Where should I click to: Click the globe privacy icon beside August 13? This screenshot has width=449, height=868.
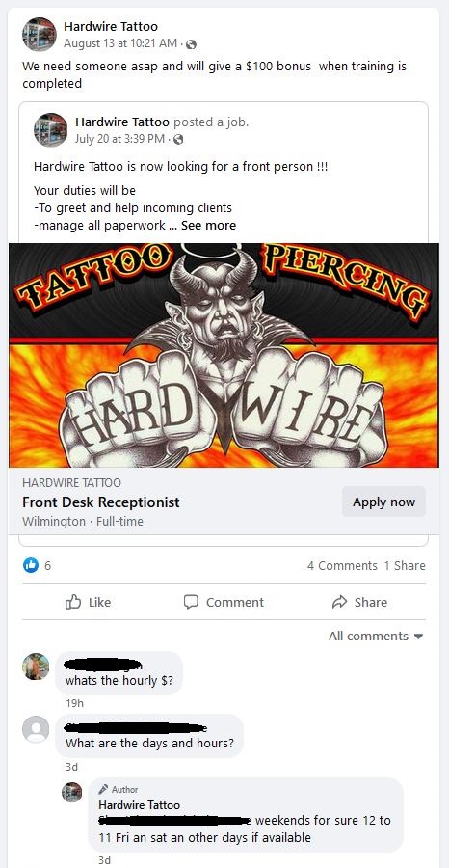point(191,44)
